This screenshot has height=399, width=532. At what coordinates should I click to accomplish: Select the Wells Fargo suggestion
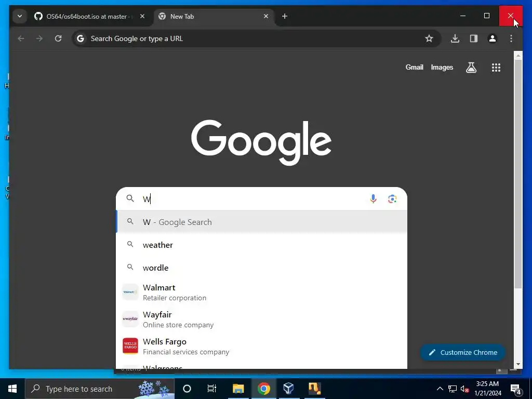[x=262, y=346]
